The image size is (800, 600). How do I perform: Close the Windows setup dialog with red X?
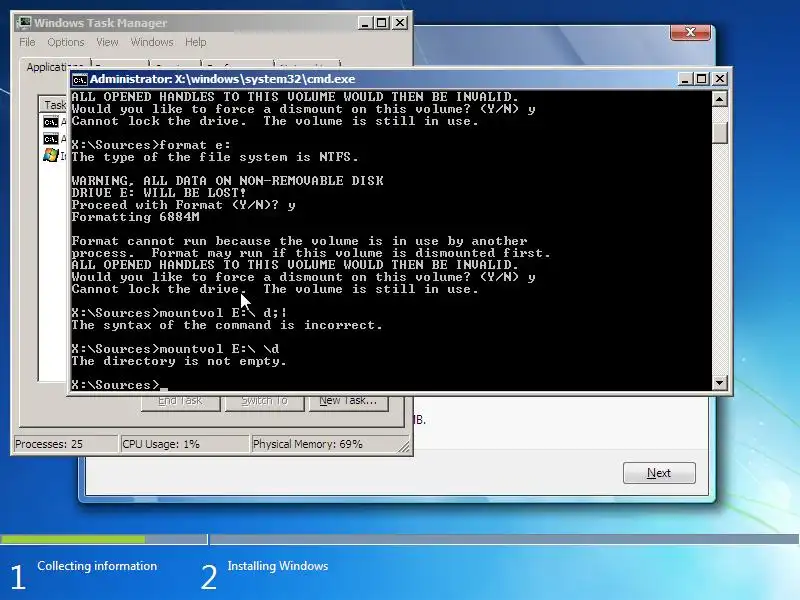[690, 32]
